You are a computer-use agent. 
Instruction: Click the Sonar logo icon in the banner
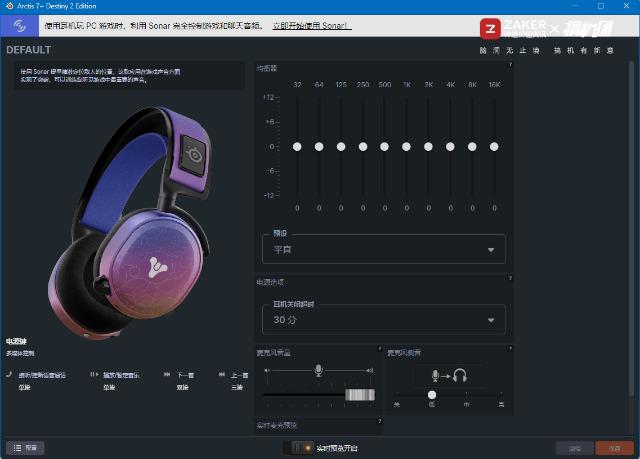[19, 26]
